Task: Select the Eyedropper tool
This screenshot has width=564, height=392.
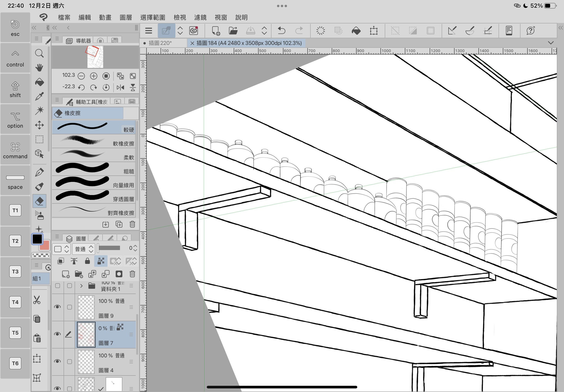Action: 39,96
